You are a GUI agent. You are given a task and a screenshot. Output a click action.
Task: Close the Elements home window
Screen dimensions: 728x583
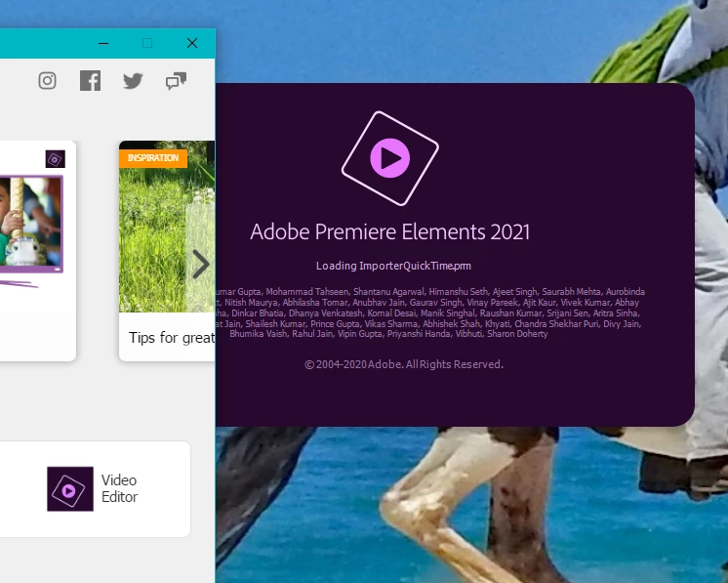click(x=192, y=43)
